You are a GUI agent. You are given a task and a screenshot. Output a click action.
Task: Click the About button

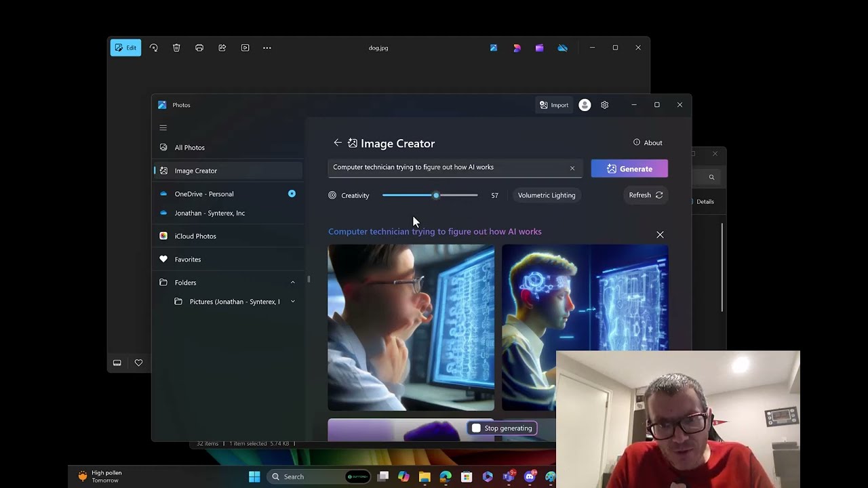pyautogui.click(x=648, y=143)
